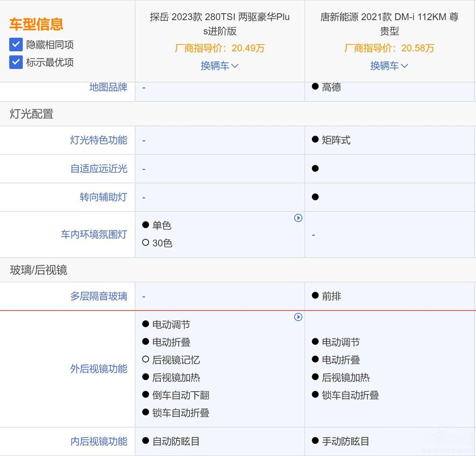Open the 灯光特色功能 parameter link
476x456 pixels.
coord(99,140)
